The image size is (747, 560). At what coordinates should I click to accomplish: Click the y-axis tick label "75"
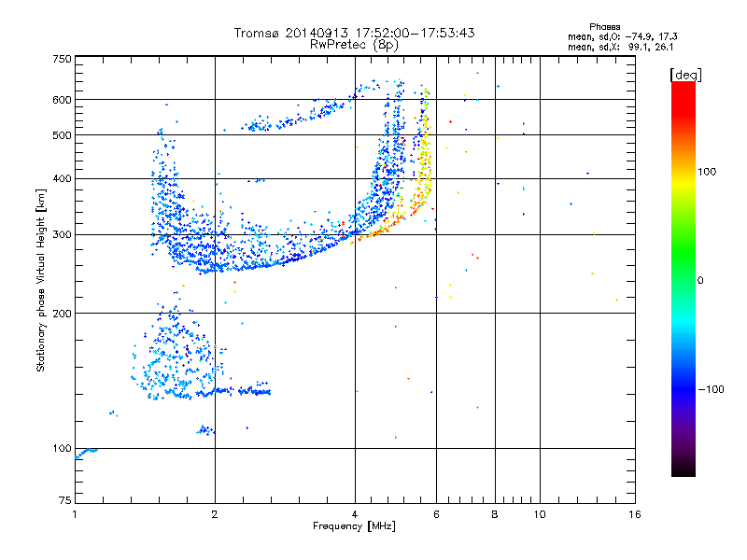(65, 500)
